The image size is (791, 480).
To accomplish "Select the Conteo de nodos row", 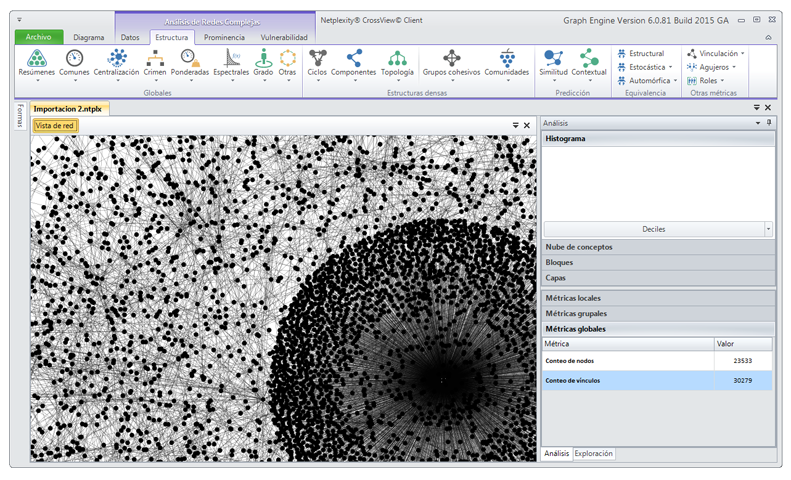I will (x=657, y=361).
